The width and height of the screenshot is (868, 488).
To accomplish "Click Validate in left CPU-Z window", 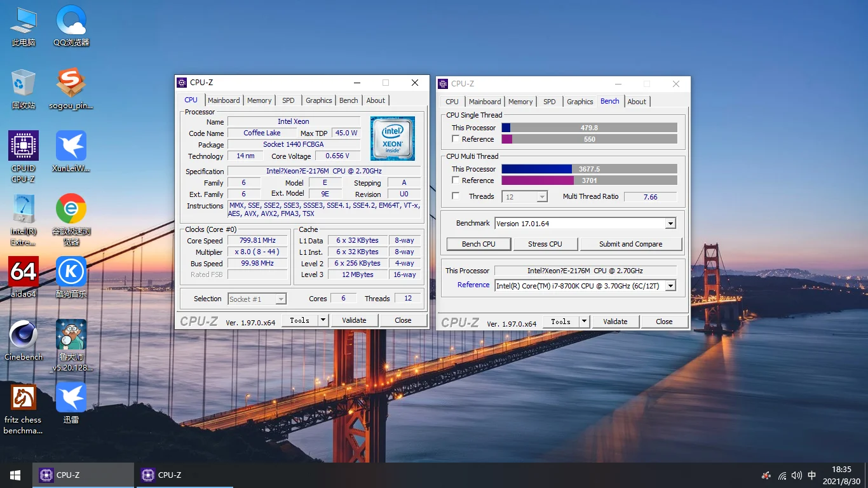I will [354, 320].
